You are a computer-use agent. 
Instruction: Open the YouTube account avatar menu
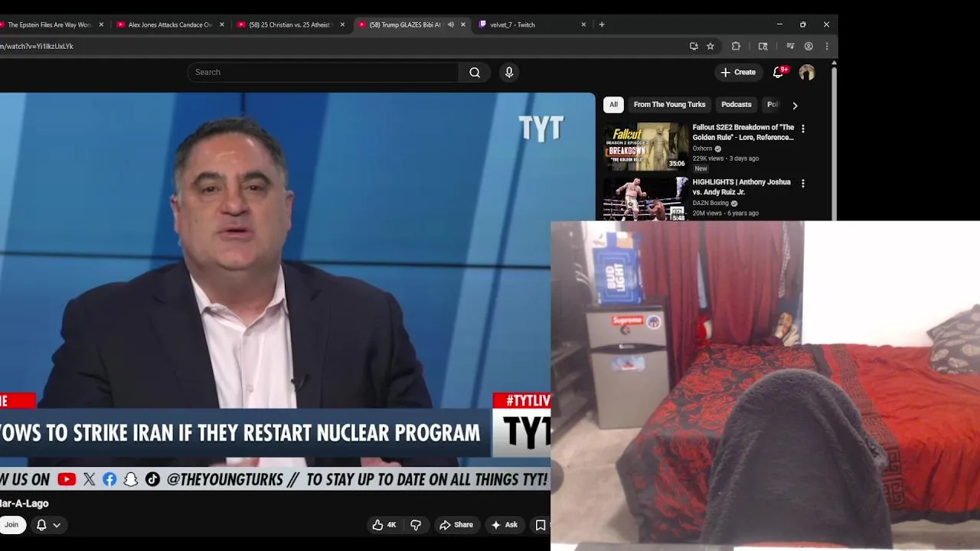pyautogui.click(x=807, y=72)
